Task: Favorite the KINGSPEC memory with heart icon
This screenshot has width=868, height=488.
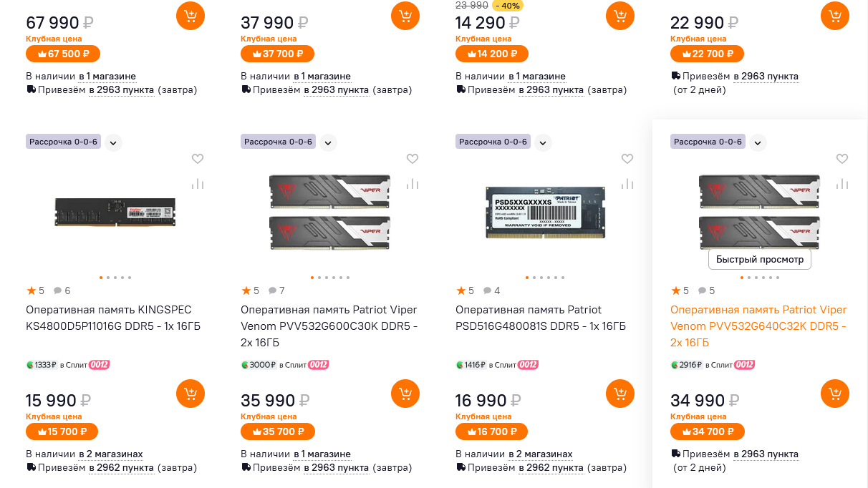Action: pos(198,159)
